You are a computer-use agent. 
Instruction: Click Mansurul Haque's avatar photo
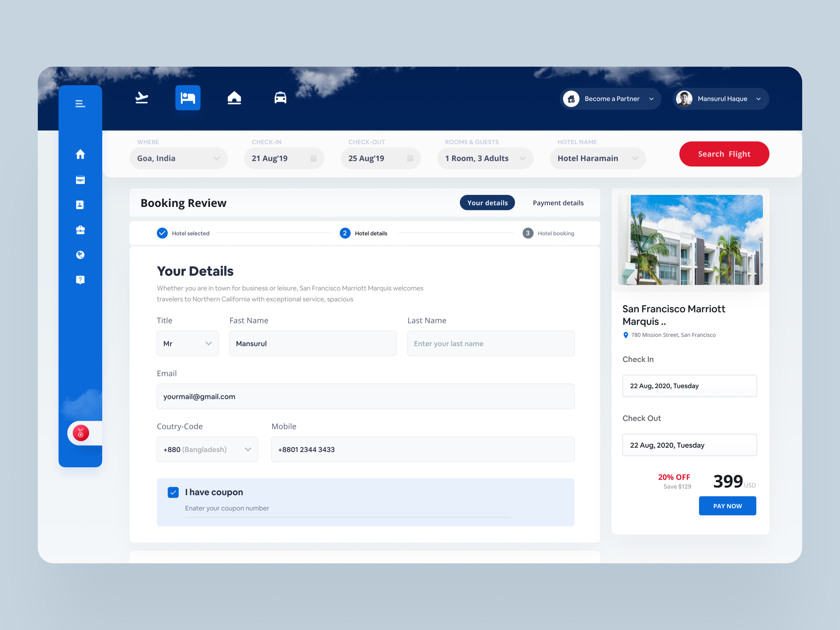click(x=684, y=99)
